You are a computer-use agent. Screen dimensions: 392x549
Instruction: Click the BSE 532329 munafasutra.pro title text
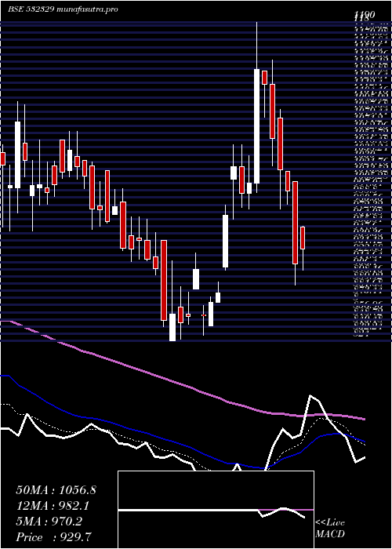point(63,9)
